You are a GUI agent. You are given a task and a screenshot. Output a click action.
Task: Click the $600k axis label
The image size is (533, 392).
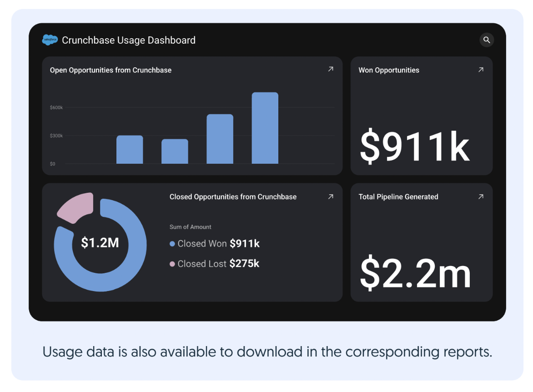tap(56, 107)
